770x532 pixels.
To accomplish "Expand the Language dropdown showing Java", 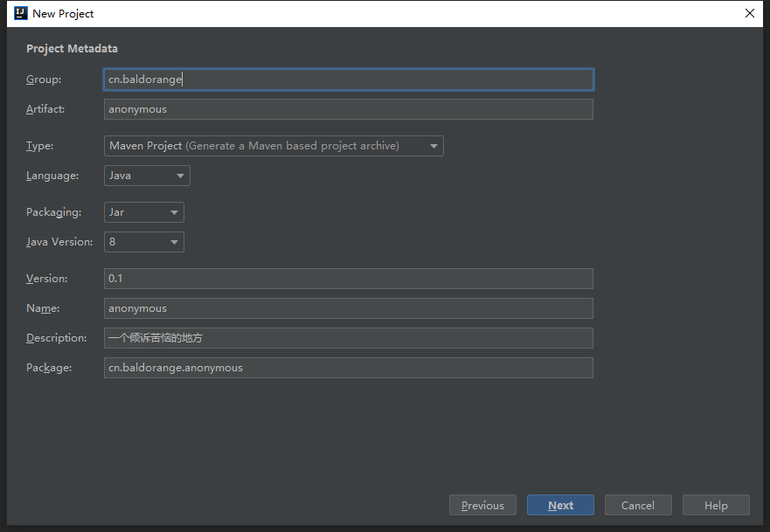I will [147, 176].
